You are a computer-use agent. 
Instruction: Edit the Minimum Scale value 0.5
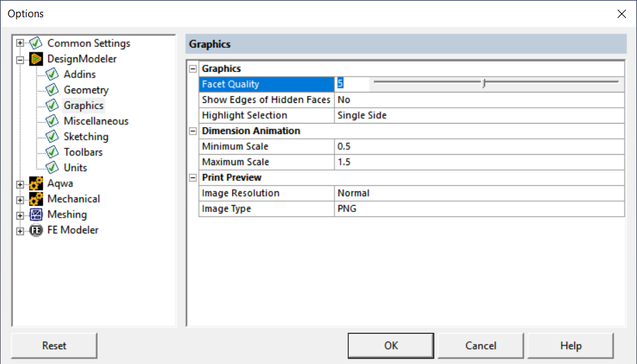pyautogui.click(x=479, y=146)
